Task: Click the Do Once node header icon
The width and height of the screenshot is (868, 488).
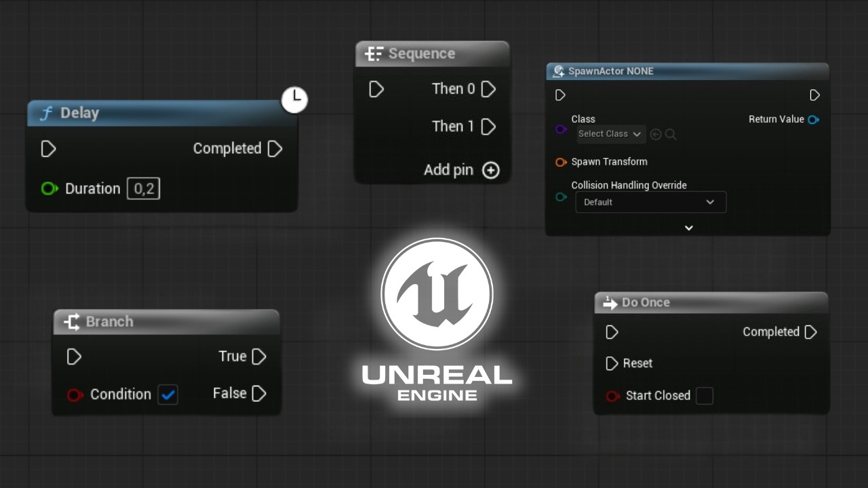Action: pos(610,302)
